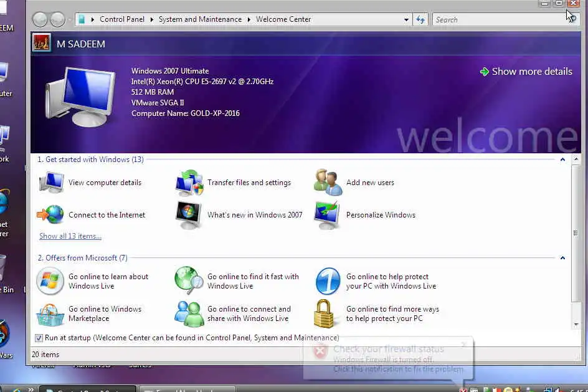Click the firewall warning red X icon
Viewport: 588px width, 392px height.
coord(320,351)
